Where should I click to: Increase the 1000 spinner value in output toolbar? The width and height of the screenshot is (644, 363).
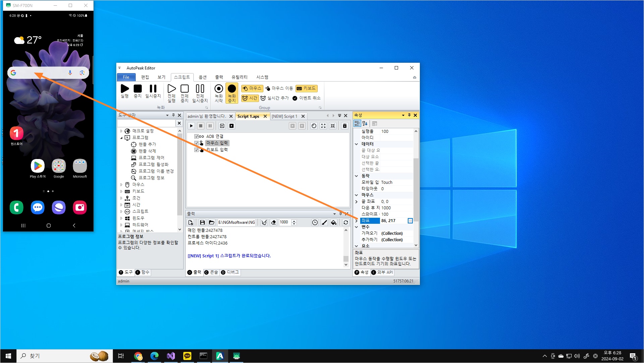[x=294, y=221]
